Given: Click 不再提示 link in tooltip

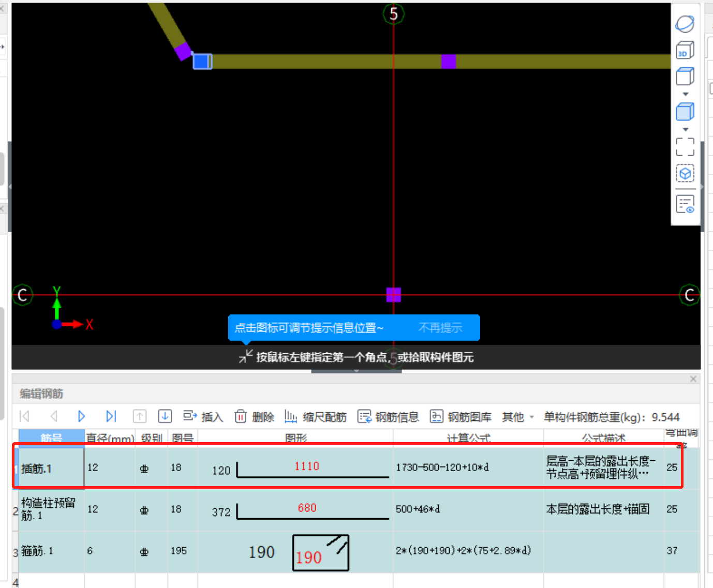Looking at the screenshot, I should (440, 328).
